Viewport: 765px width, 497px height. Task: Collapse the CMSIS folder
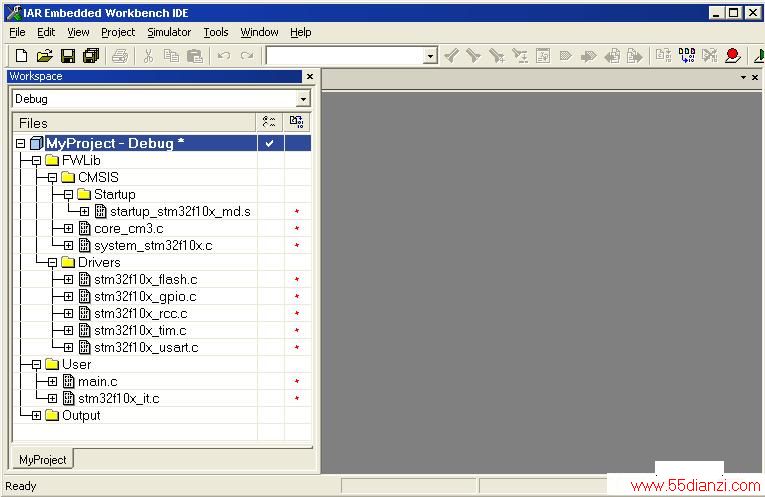click(52, 178)
